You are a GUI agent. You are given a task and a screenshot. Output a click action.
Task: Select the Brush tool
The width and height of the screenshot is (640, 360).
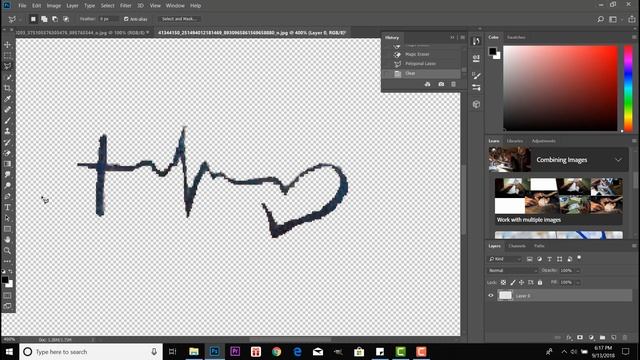tap(7, 120)
